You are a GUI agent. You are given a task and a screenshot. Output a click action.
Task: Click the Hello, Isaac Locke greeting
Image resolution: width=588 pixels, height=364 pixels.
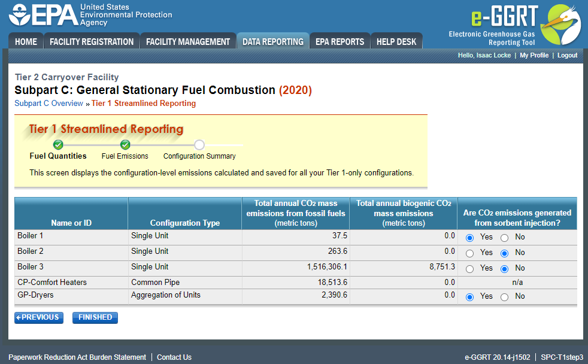[x=484, y=55]
